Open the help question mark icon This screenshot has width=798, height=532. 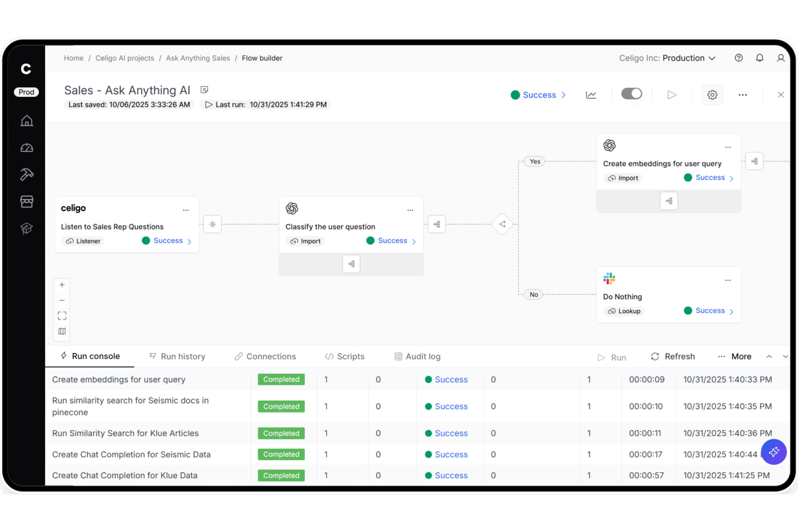(739, 58)
